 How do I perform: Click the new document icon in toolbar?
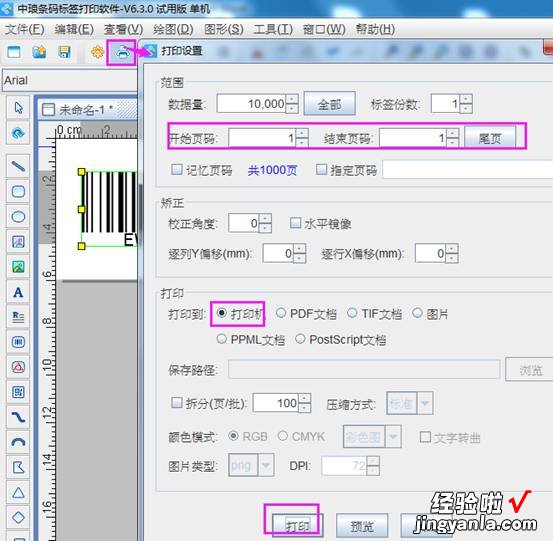click(x=14, y=52)
